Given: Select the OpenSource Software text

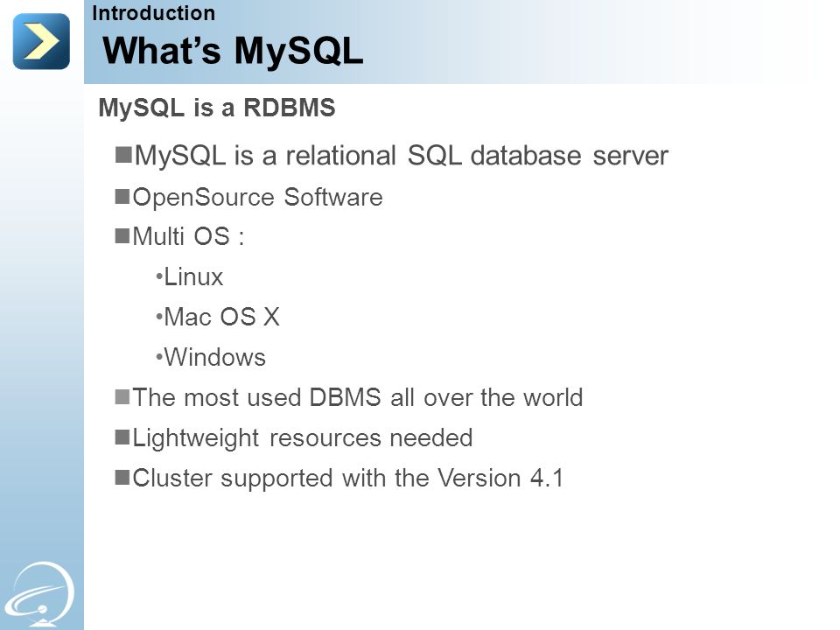Looking at the screenshot, I should coord(257,198).
